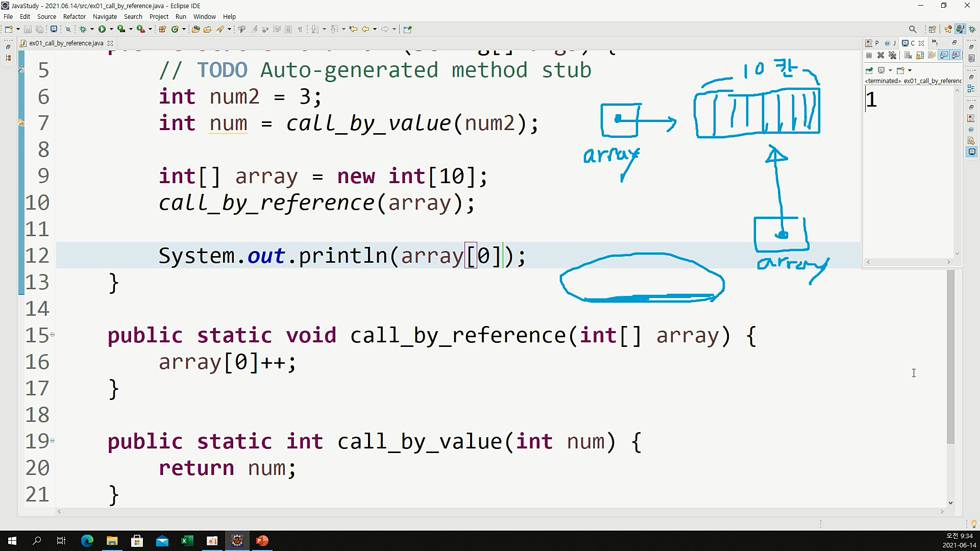The width and height of the screenshot is (980, 551).
Task: Collapse the call_by_reference method at line 15
Action: click(x=52, y=335)
